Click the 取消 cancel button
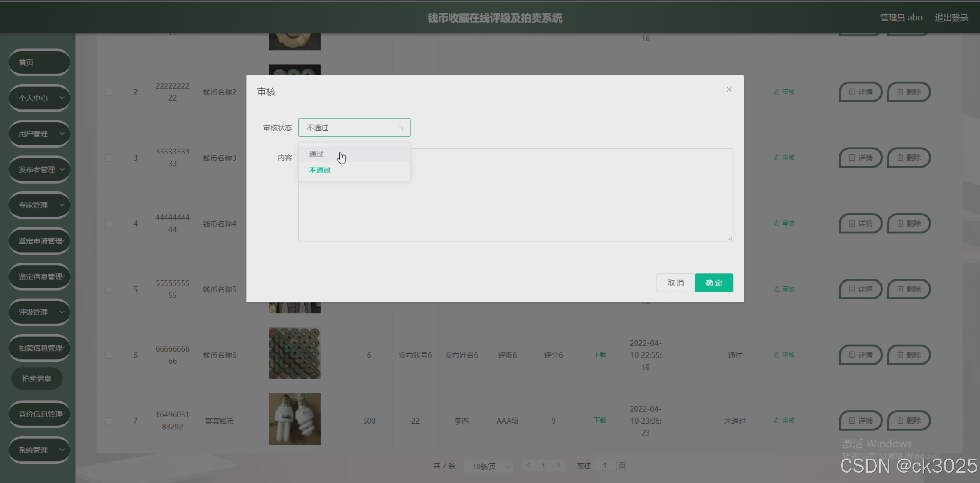Screen dimensions: 980x483 675,283
